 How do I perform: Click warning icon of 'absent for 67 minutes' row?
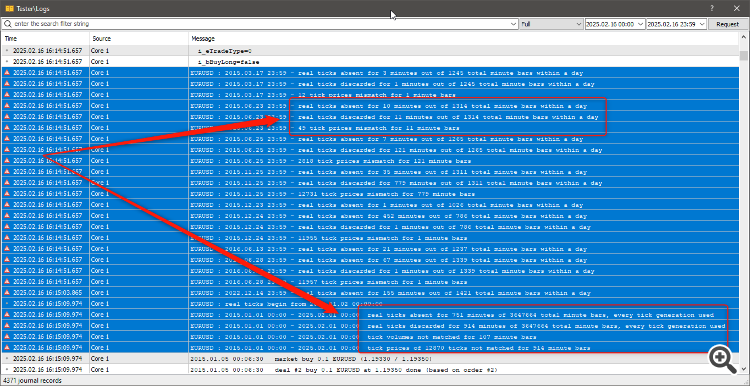tap(7, 260)
